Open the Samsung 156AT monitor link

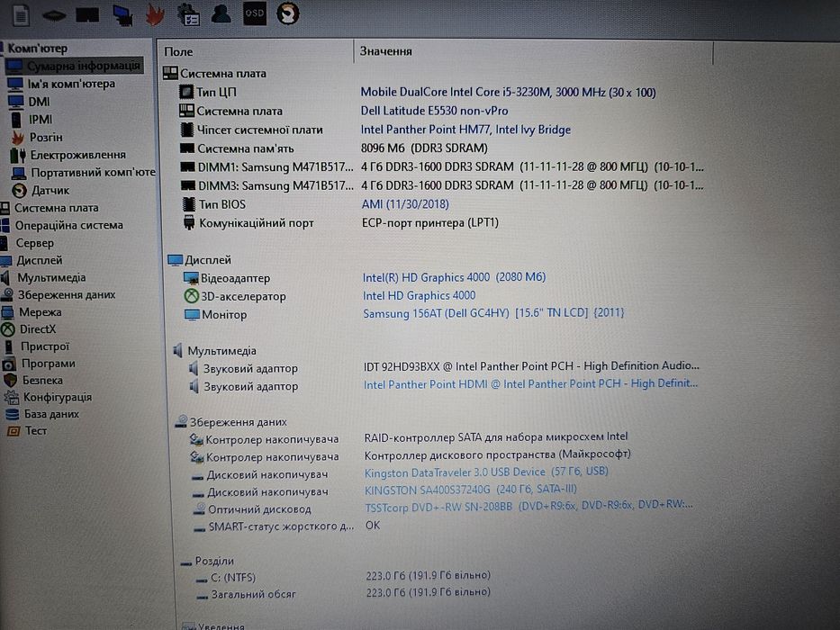pyautogui.click(x=493, y=313)
